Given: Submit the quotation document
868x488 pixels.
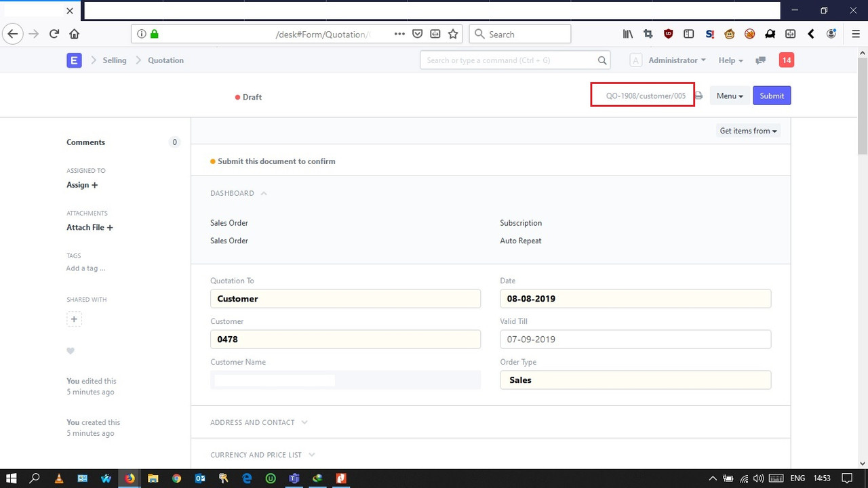Looking at the screenshot, I should [x=772, y=96].
